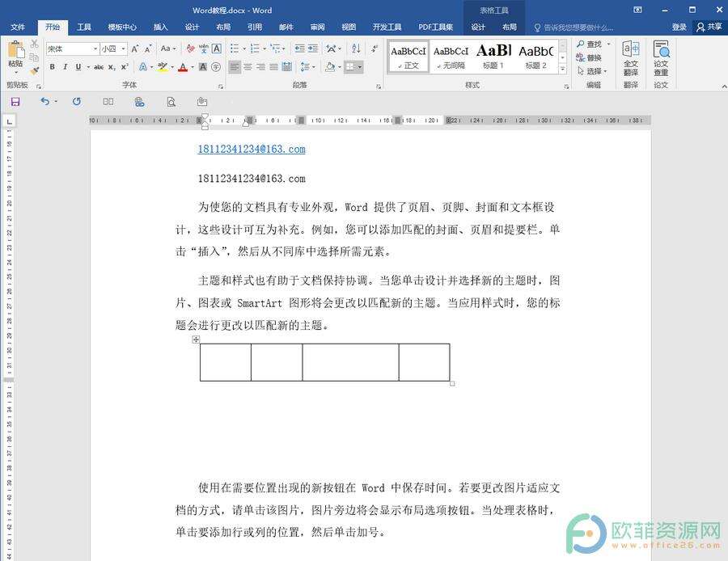Toggle Underline formatting
The image size is (728, 561).
click(x=78, y=67)
